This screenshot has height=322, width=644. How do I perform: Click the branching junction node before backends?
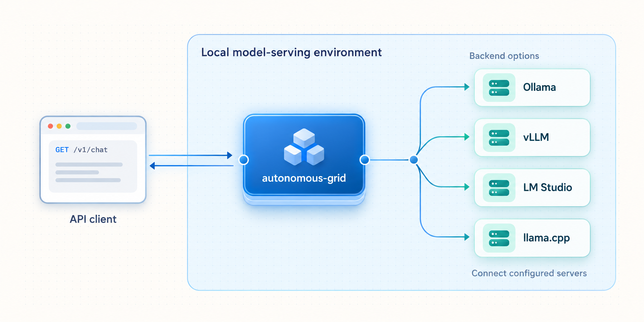(413, 160)
